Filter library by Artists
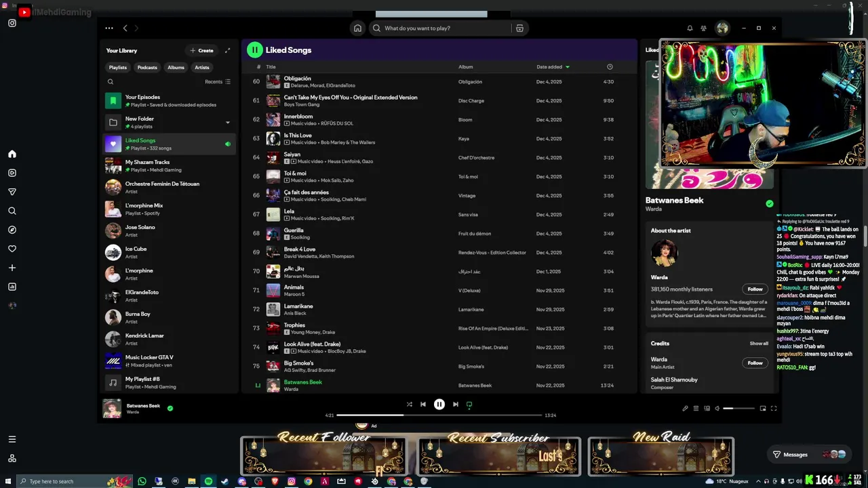 pyautogui.click(x=202, y=67)
